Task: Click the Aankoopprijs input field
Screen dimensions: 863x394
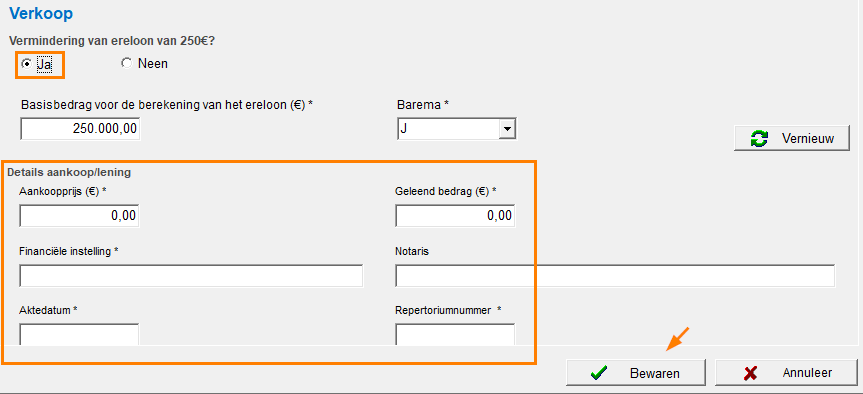Action: (79, 216)
